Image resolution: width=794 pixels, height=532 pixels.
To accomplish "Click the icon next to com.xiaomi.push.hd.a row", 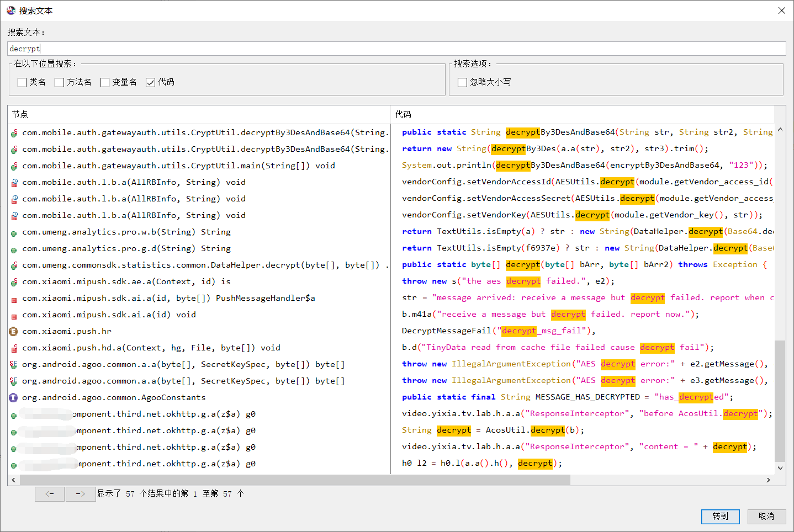I will point(14,348).
